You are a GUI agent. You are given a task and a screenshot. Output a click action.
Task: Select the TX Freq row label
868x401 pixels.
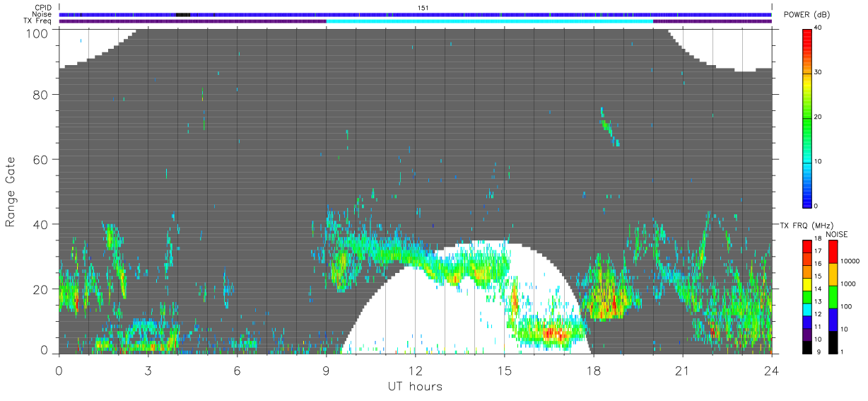[38, 21]
